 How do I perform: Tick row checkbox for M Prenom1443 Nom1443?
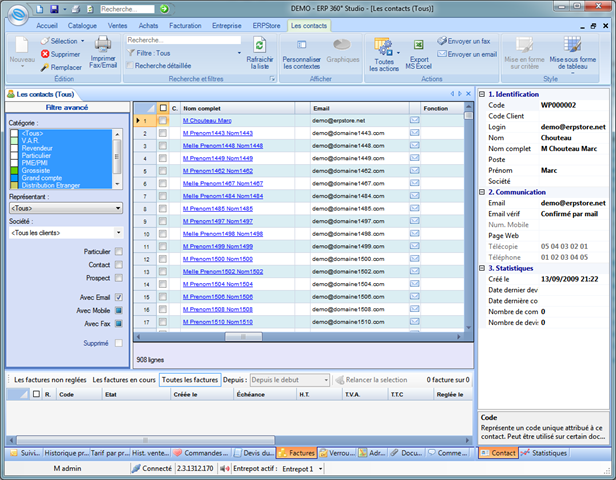tap(163, 133)
